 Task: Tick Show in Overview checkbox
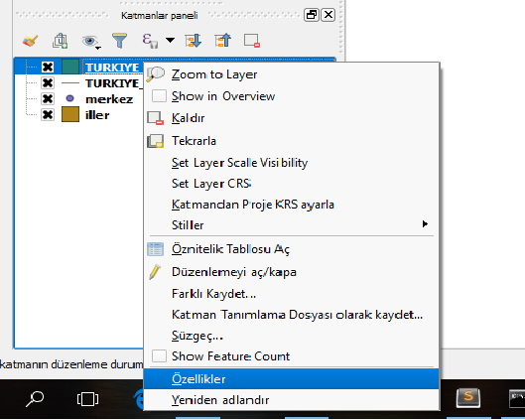159,95
